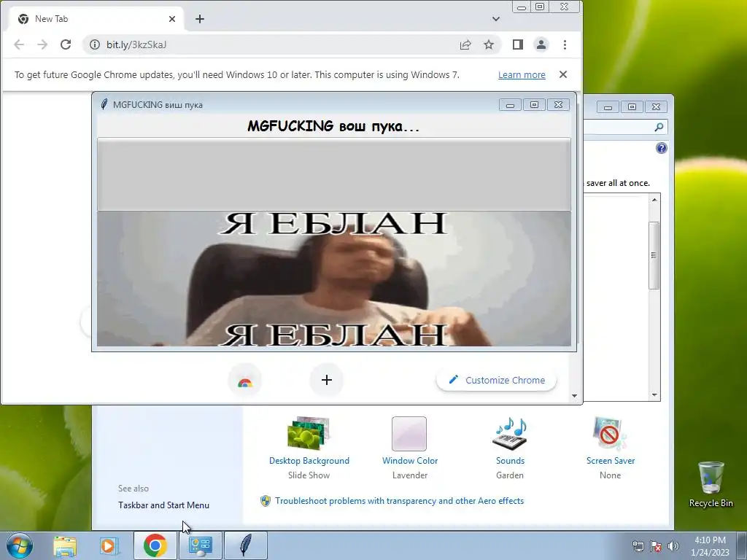Click network icon in system tray
Viewport: 747px width, 560px height.
click(x=638, y=545)
